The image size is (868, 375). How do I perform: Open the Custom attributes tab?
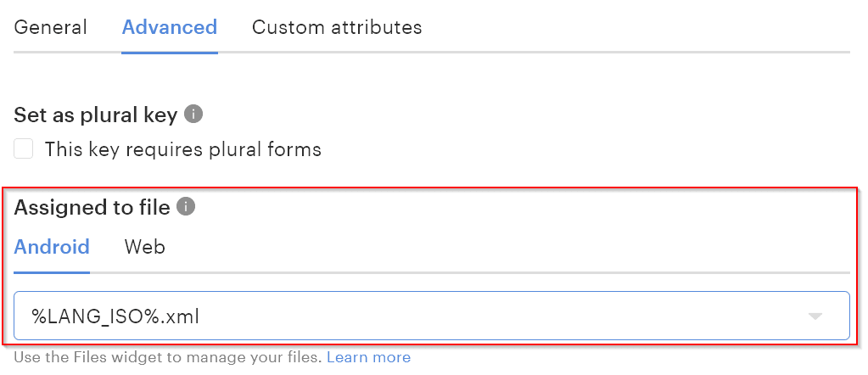click(x=337, y=27)
